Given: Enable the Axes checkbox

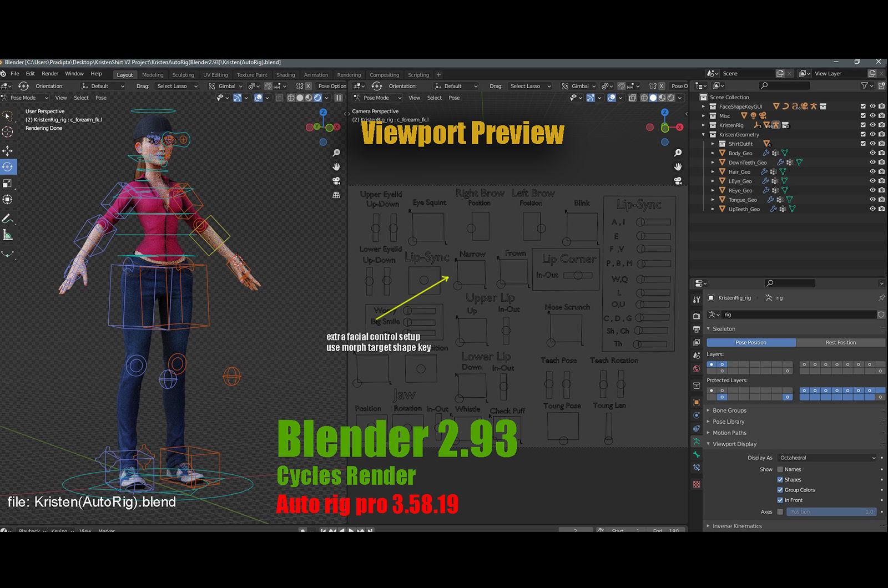Looking at the screenshot, I should pyautogui.click(x=780, y=512).
